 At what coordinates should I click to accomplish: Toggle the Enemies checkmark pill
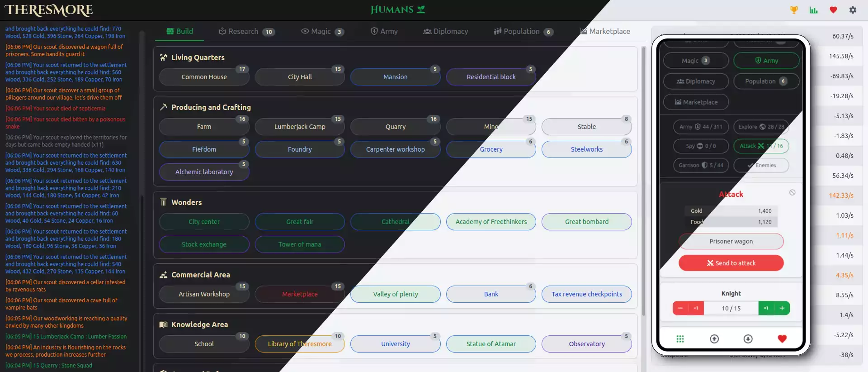[x=761, y=166]
